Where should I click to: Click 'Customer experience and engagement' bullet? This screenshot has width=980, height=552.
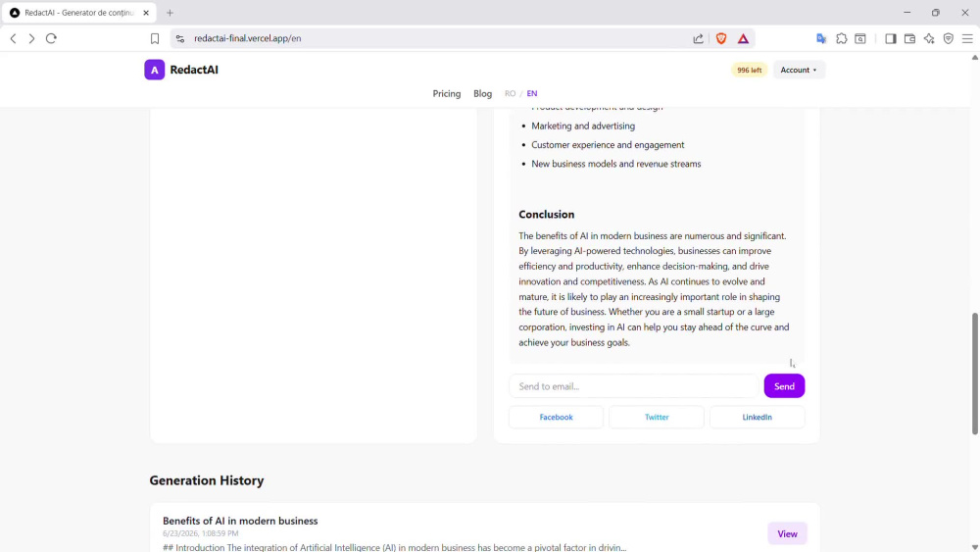608,144
